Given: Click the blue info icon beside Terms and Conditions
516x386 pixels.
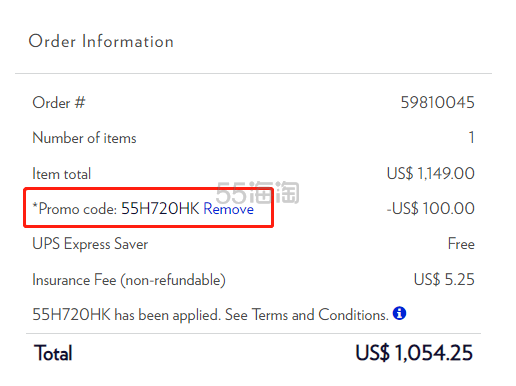Looking at the screenshot, I should tap(399, 313).
